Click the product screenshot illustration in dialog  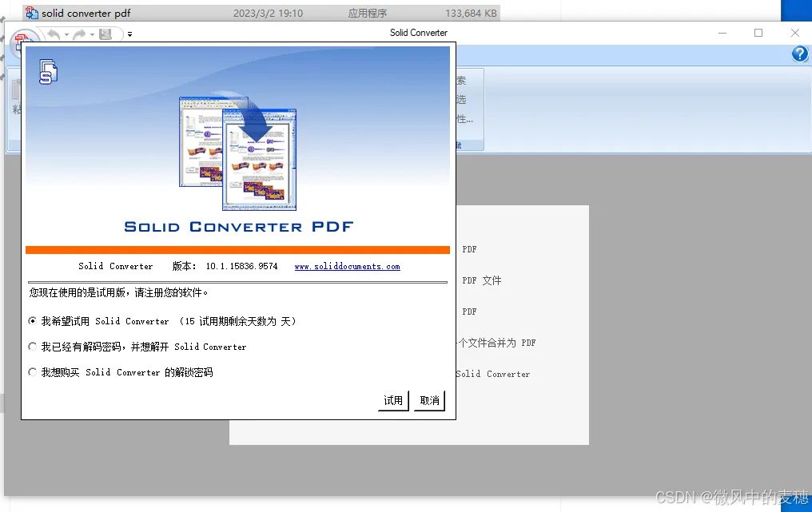[237, 152]
